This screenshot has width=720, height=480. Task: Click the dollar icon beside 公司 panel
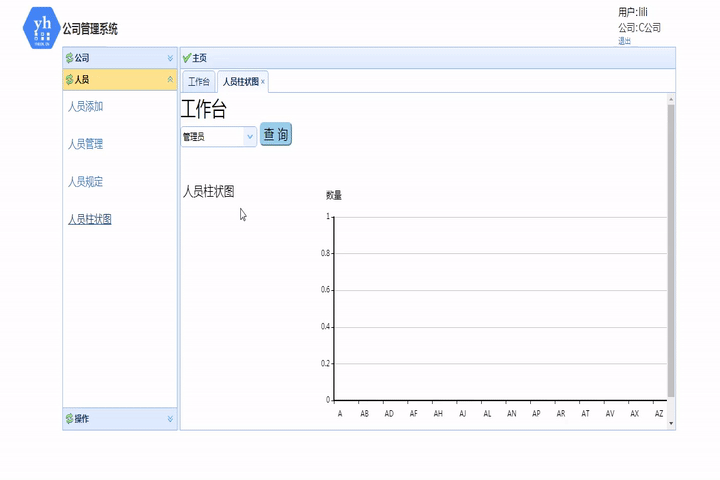coord(69,58)
